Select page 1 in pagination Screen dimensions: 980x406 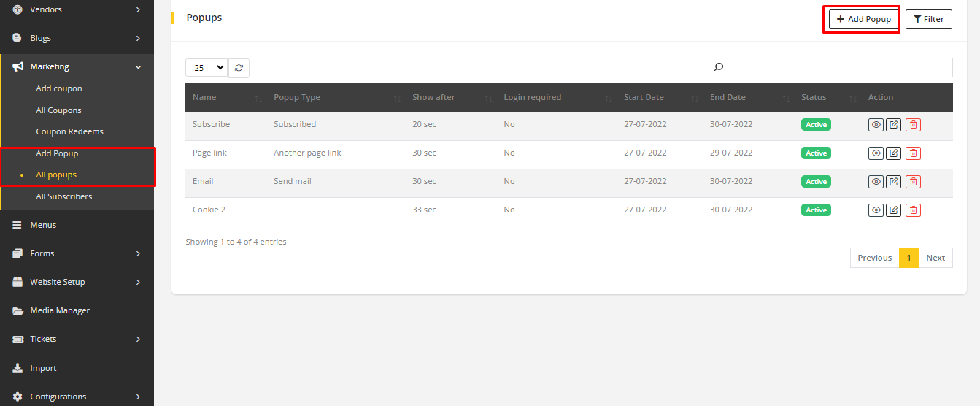point(908,258)
